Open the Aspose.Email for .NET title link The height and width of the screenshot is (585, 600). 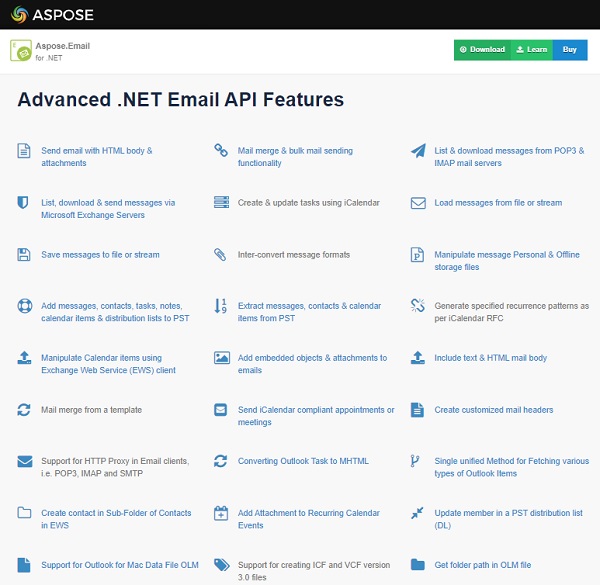(x=63, y=51)
